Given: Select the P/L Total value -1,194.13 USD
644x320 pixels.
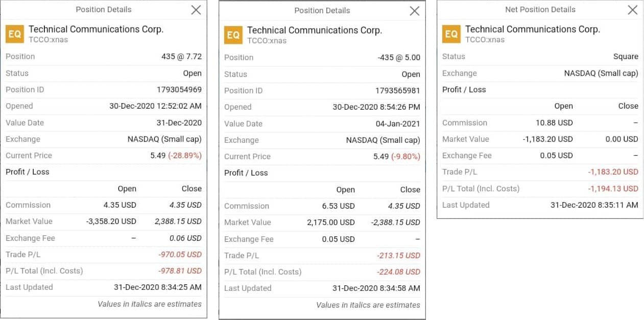Looking at the screenshot, I should pyautogui.click(x=613, y=188).
